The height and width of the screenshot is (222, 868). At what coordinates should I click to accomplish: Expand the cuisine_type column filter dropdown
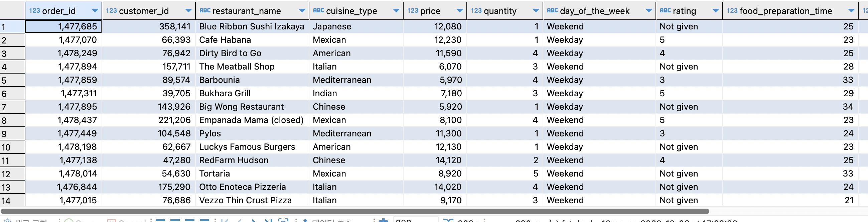point(396,11)
